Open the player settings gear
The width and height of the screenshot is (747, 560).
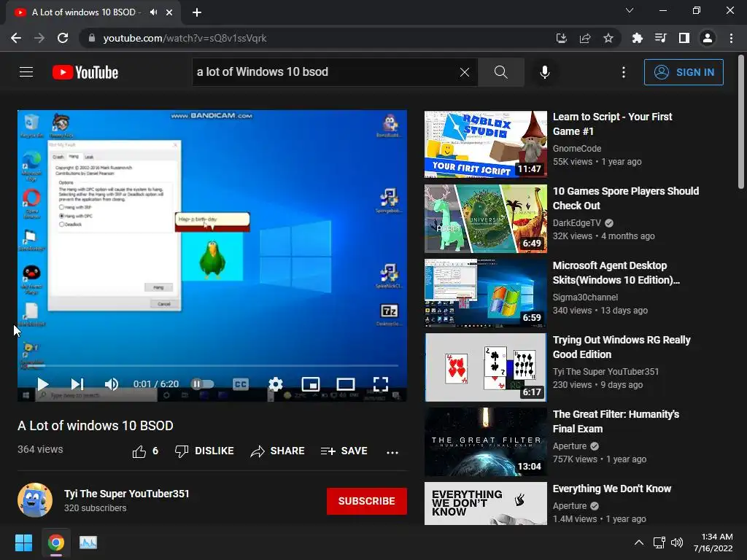[275, 384]
